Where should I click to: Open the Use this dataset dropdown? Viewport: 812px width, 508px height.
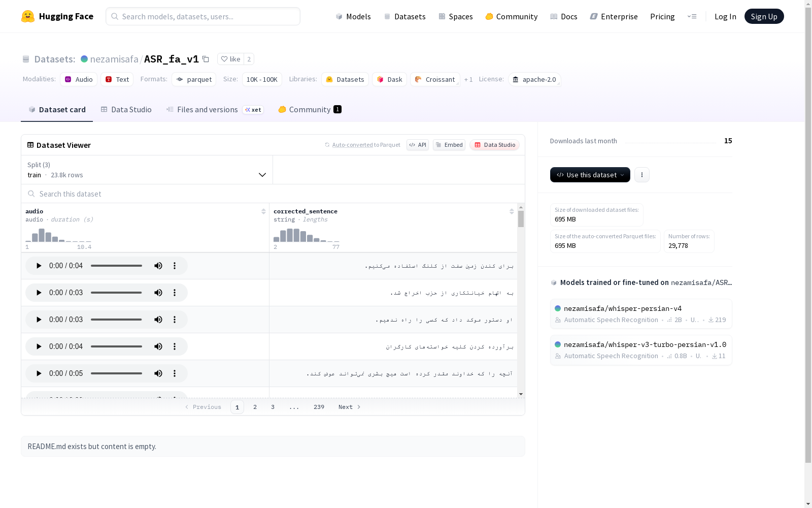pyautogui.click(x=590, y=175)
